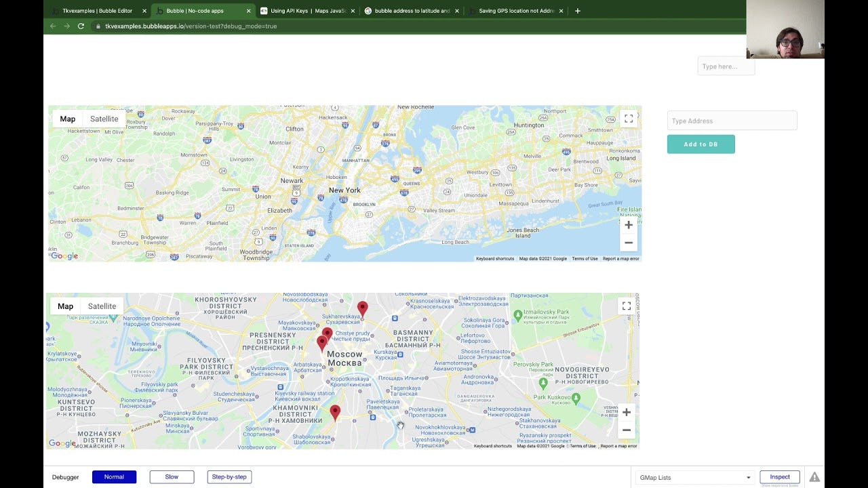
Task: Close the Tkvexamples Bubble Editor tab
Action: [x=144, y=11]
